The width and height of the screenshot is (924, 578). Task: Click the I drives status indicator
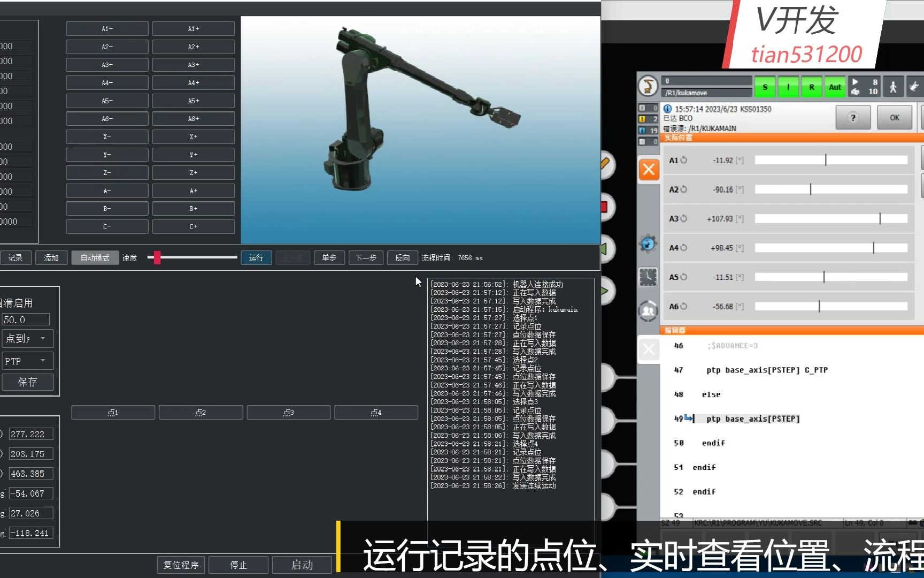[x=788, y=87]
